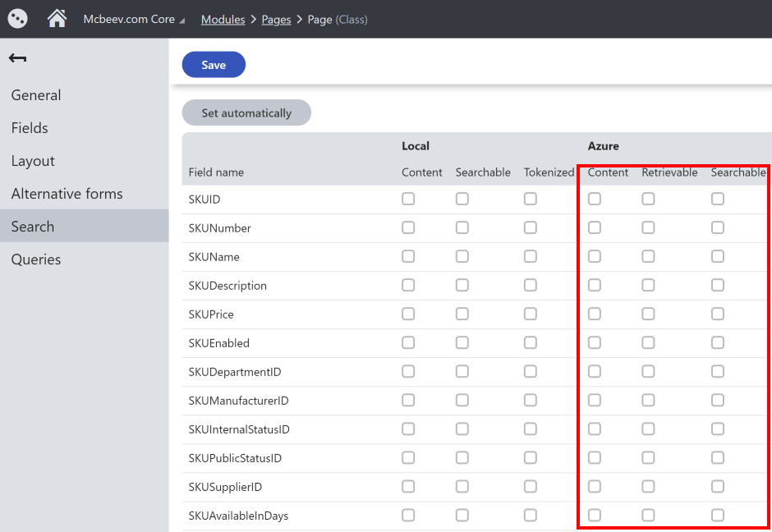Enable Local Content for SKUID
The image size is (772, 532).
[408, 199]
